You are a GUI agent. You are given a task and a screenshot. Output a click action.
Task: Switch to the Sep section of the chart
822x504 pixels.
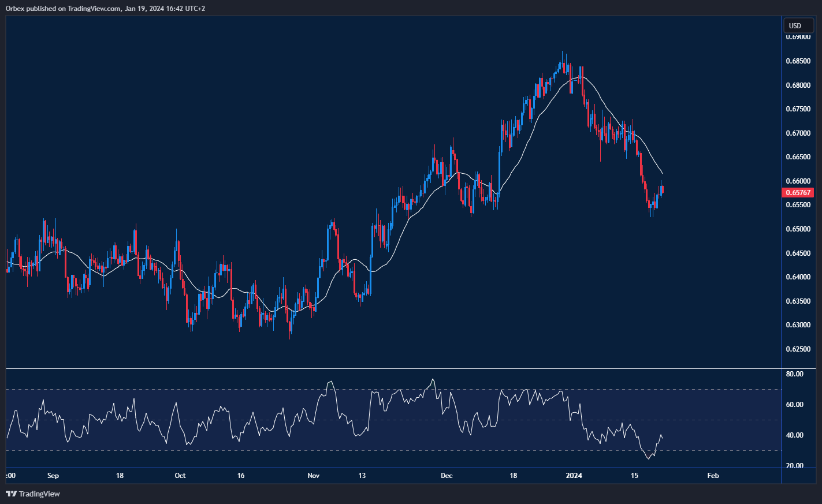(x=53, y=475)
